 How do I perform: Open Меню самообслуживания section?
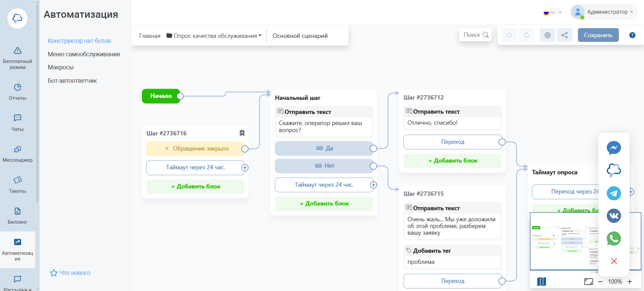(84, 54)
